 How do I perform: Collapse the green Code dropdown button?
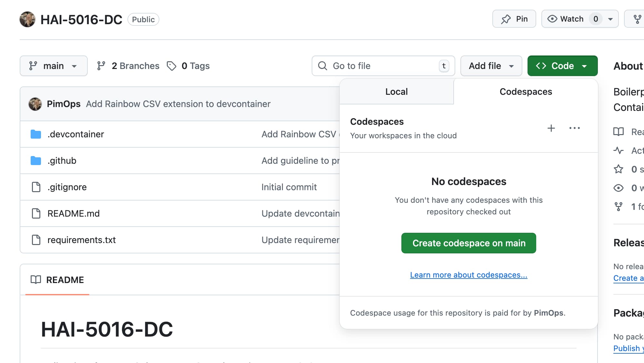562,66
